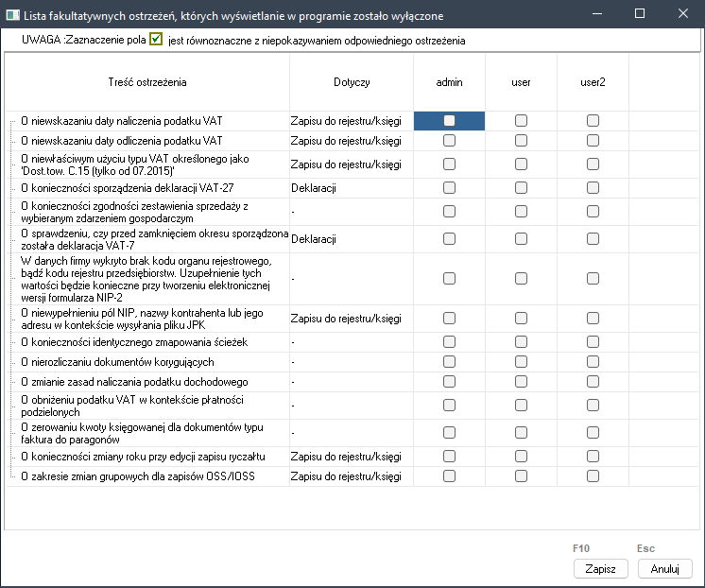Tick user checkbox for 'formularza NIP-2' warning
The width and height of the screenshot is (705, 588).
[x=521, y=279]
